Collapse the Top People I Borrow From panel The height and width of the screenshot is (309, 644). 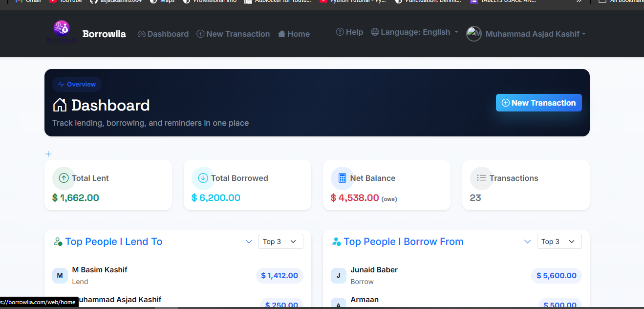pyautogui.click(x=528, y=242)
